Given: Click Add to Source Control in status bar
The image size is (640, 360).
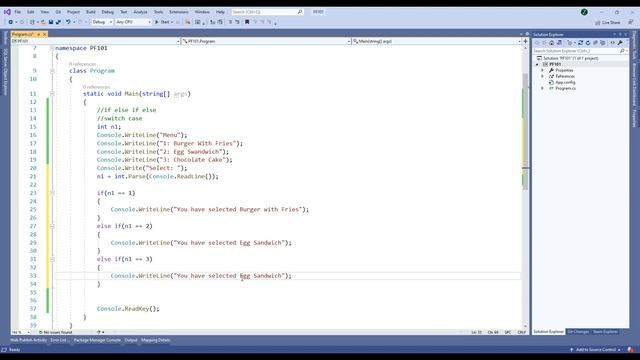Looking at the screenshot, I should pyautogui.click(x=596, y=350).
